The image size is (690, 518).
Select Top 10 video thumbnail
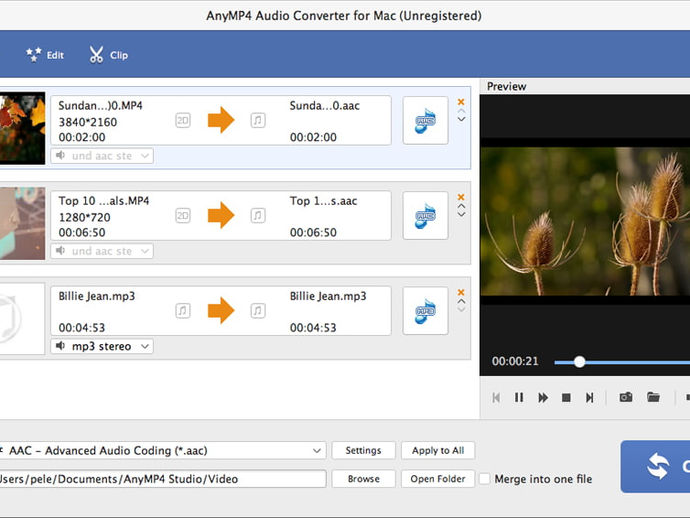point(22,224)
